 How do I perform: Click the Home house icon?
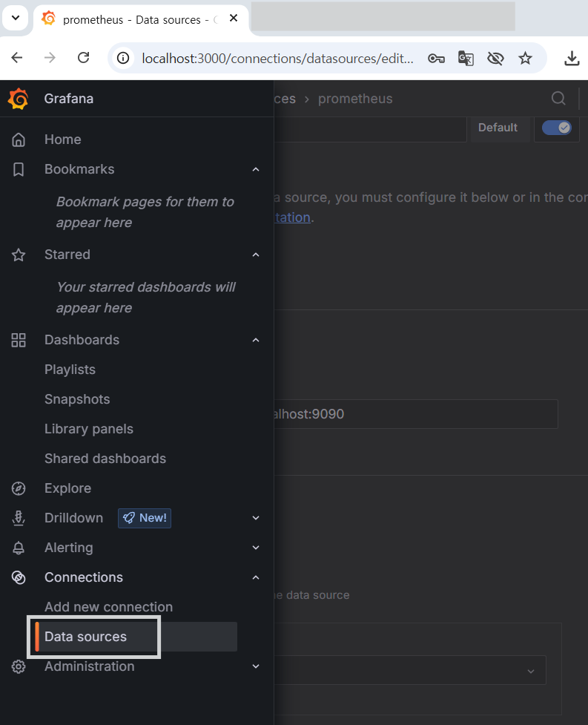tap(19, 140)
